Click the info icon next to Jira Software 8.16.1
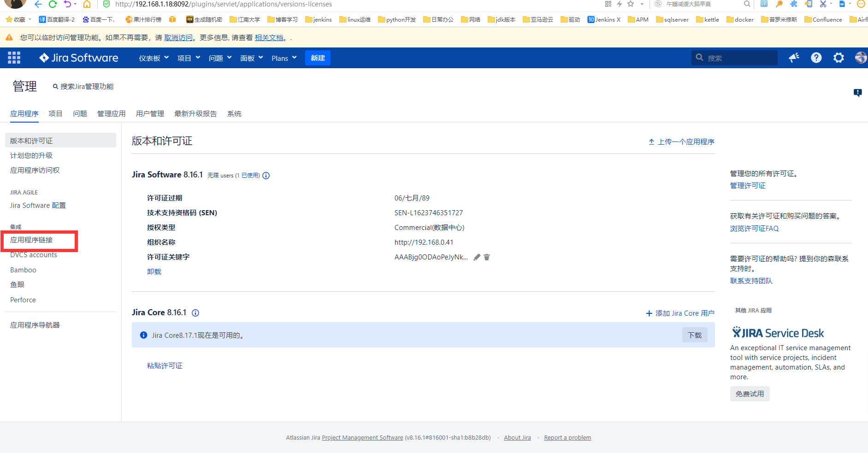 click(x=266, y=176)
